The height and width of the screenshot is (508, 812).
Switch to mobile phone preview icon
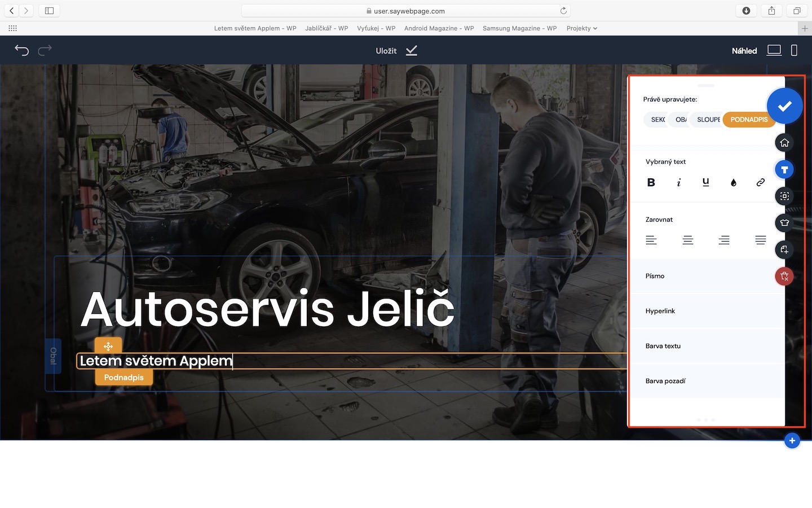pos(794,50)
